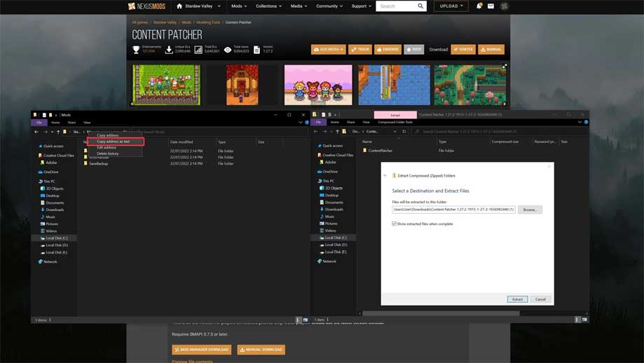The height and width of the screenshot is (363, 644).
Task: Click the VORTEX download button
Action: tap(463, 49)
